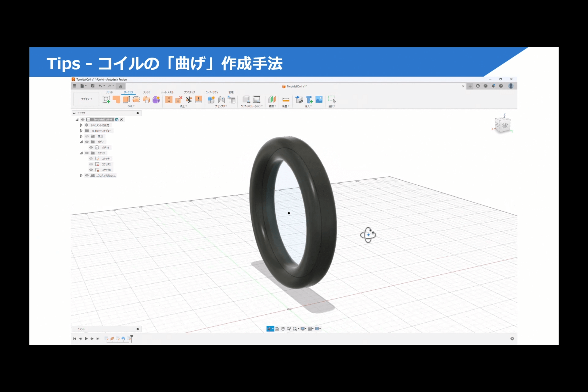The width and height of the screenshot is (588, 392).
Task: Click the timeline end marker handle
Action: (x=132, y=338)
